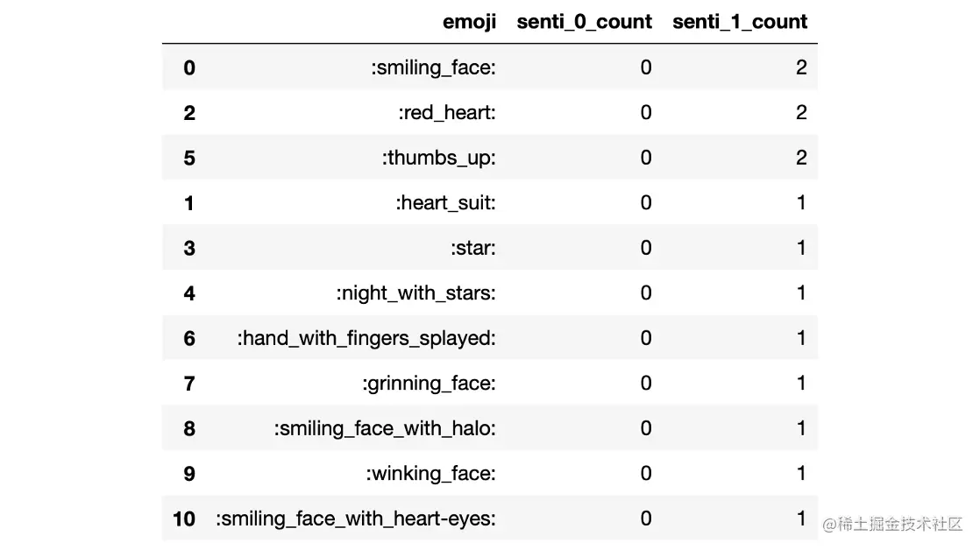Click the senti_0_count column header
This screenshot has height=550, width=980.
click(x=584, y=22)
